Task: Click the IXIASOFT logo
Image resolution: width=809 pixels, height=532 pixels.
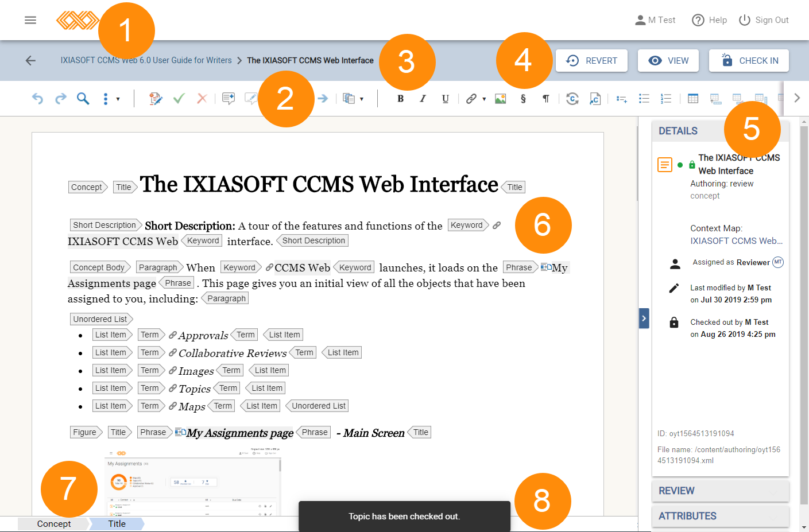Action: click(78, 20)
